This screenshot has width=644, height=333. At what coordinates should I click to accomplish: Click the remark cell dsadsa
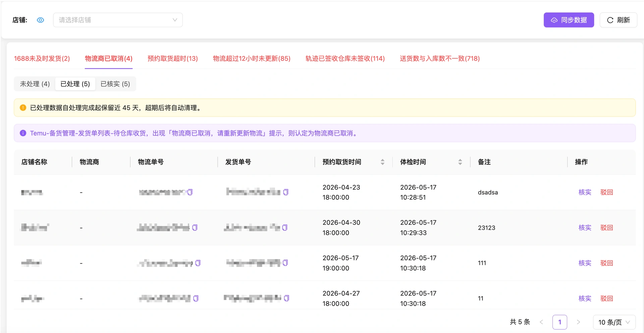pos(488,192)
